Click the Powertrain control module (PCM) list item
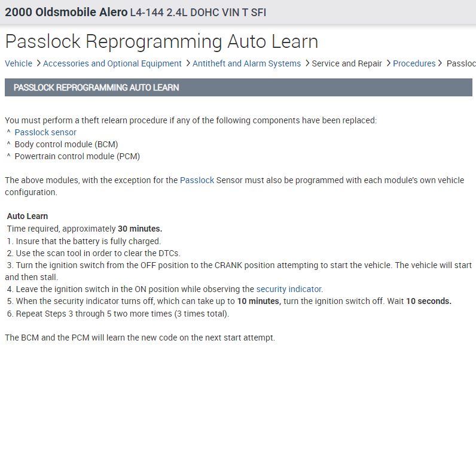The height and width of the screenshot is (468, 476). coord(77,156)
